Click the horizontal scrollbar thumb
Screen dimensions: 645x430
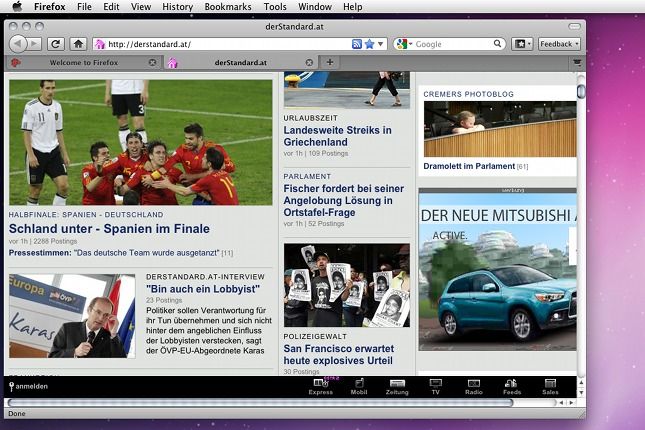click(x=260, y=403)
